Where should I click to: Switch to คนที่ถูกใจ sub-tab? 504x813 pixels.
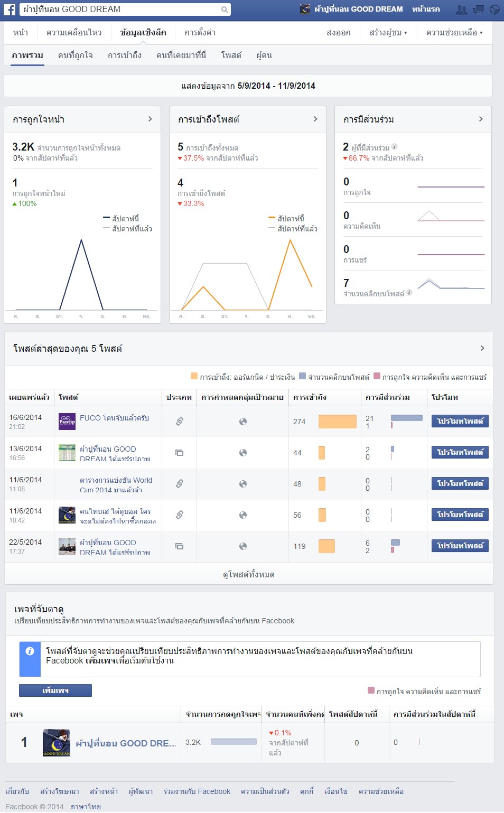point(76,55)
